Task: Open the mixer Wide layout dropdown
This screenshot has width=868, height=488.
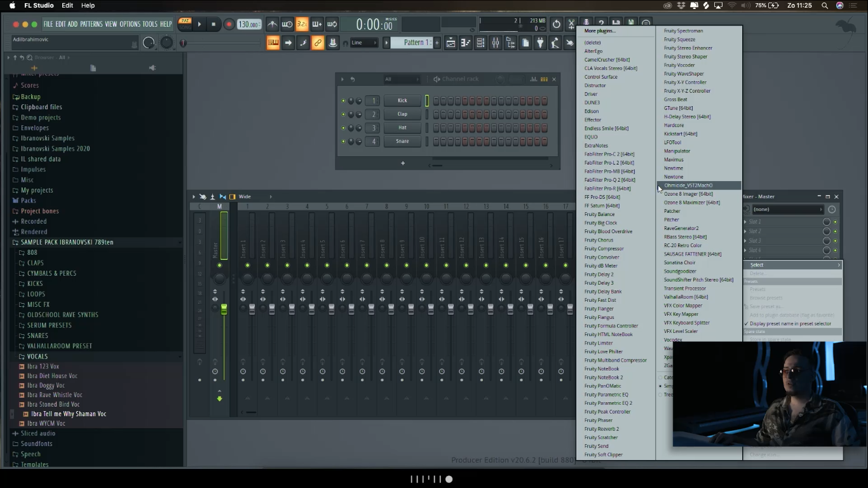Action: pos(254,197)
